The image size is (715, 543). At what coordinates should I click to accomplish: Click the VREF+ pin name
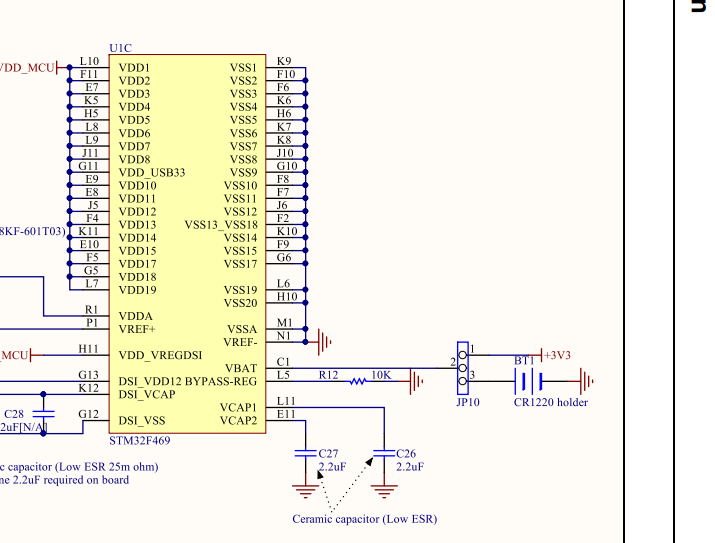point(137,329)
